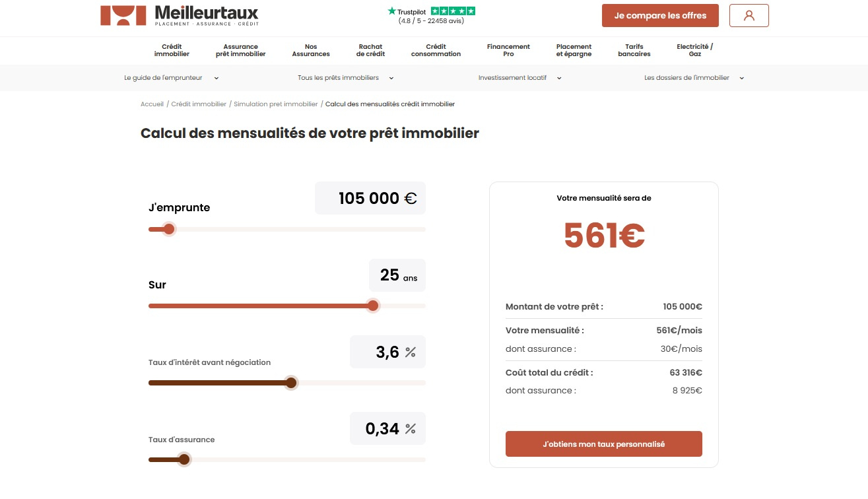Open Assurance prêt immobilier menu
Screen dimensions: 868x499
pyautogui.click(x=240, y=50)
